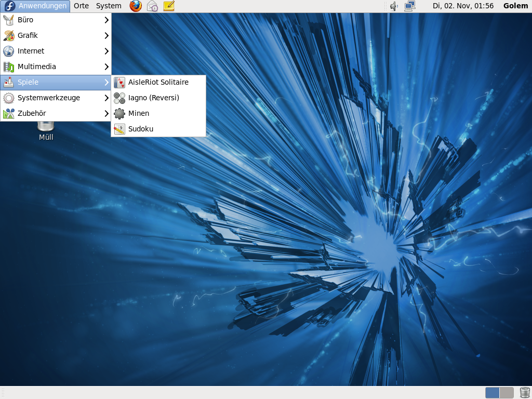The width and height of the screenshot is (532, 399).
Task: Open the Minen game
Action: pyautogui.click(x=138, y=113)
